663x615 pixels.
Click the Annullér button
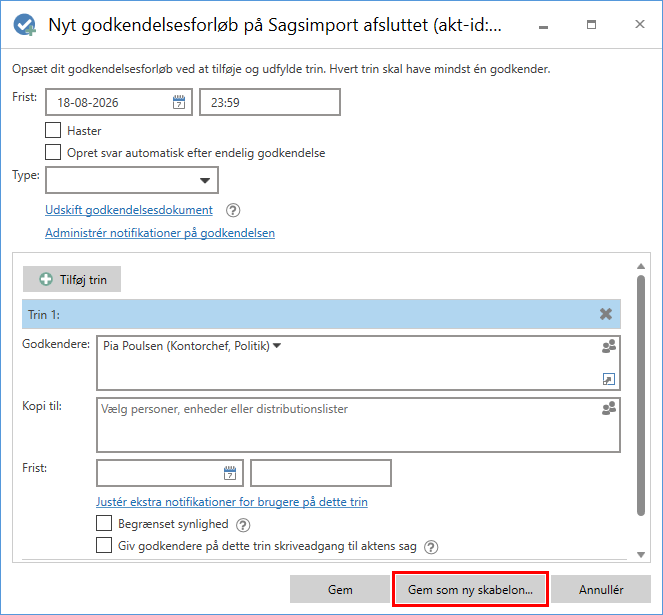601,589
